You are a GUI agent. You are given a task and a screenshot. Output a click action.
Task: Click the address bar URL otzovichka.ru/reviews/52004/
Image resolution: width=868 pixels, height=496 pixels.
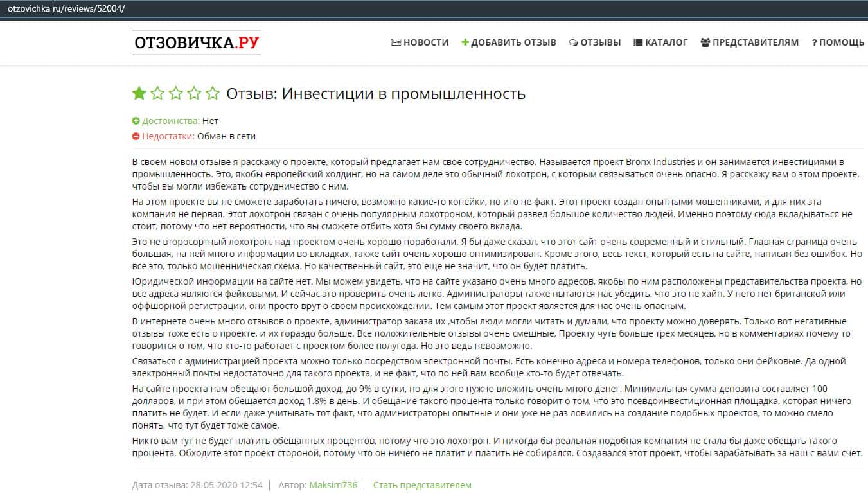pyautogui.click(x=66, y=9)
